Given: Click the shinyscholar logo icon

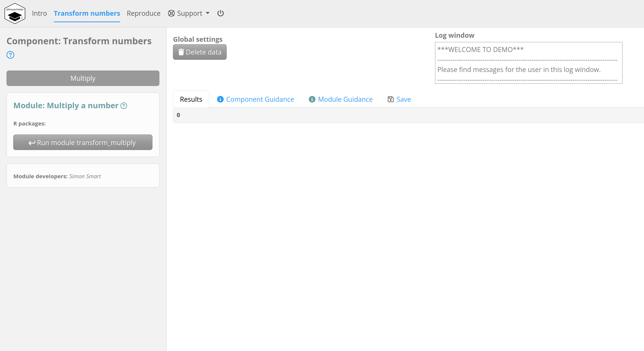Looking at the screenshot, I should point(15,13).
